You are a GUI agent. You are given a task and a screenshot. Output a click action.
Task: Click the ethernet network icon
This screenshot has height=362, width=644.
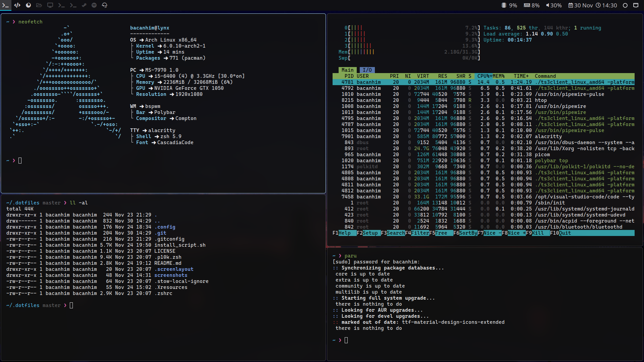point(636,5)
